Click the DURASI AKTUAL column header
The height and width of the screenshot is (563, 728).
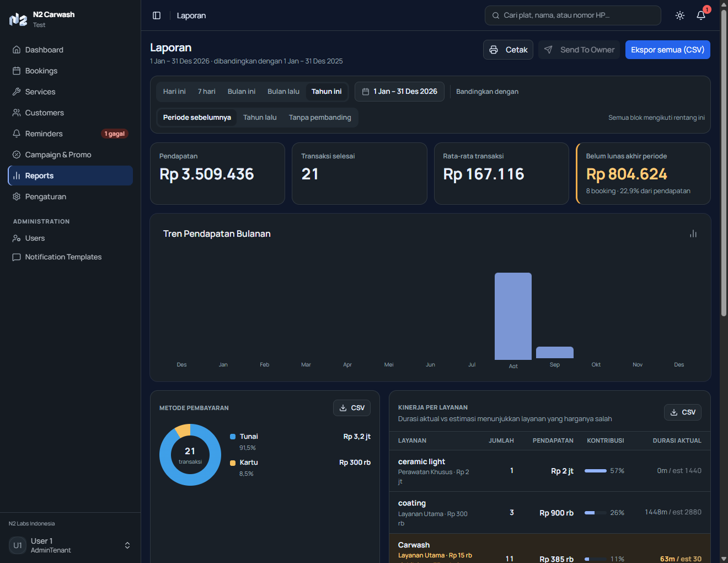[x=677, y=440]
